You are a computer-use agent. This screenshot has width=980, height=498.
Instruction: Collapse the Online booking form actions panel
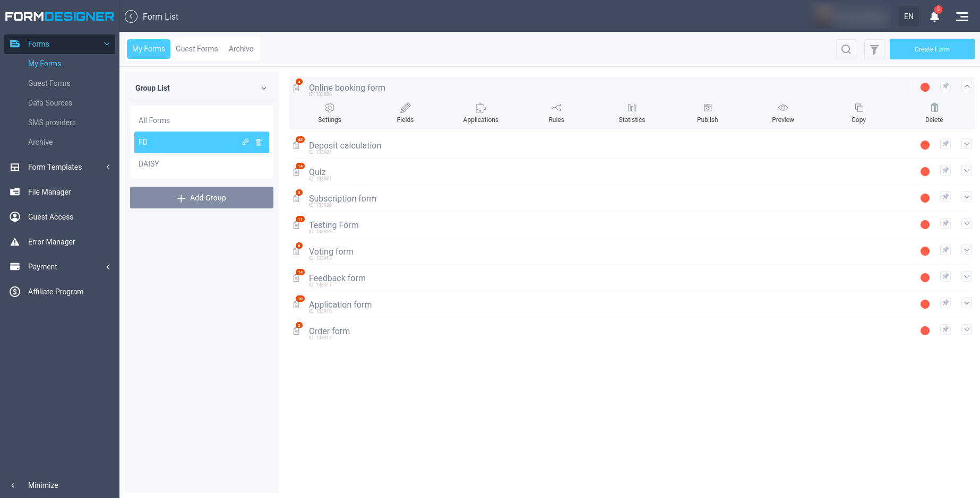967,85
